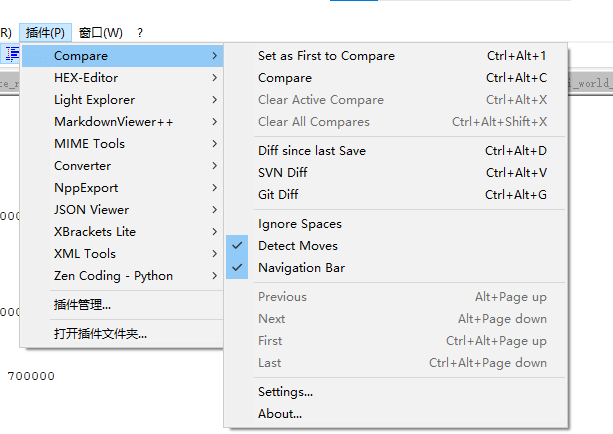Choose SVN Diff entry
This screenshot has height=434, width=613.
(x=283, y=173)
